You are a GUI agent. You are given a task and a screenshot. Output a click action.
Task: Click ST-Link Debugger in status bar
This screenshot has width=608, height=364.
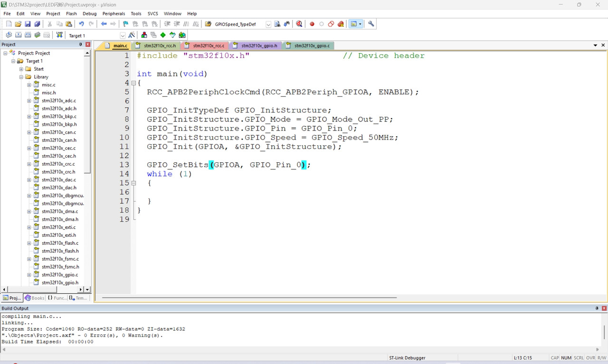407,358
